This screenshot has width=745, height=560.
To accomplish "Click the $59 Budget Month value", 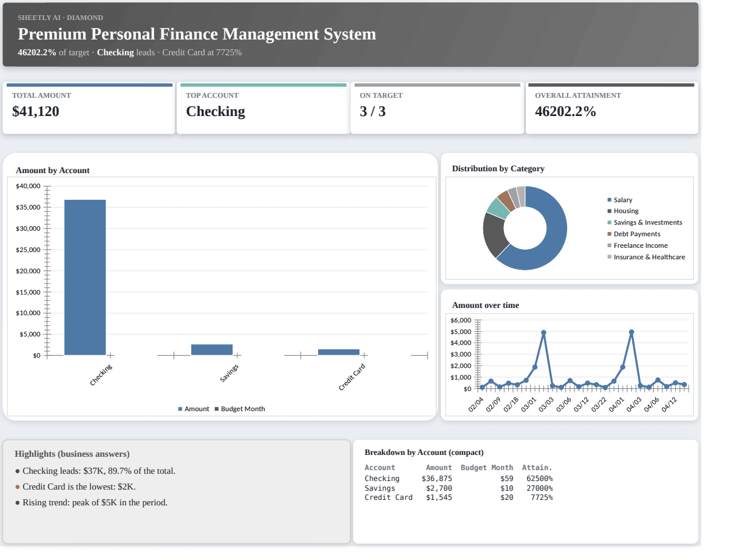I will coord(507,479).
